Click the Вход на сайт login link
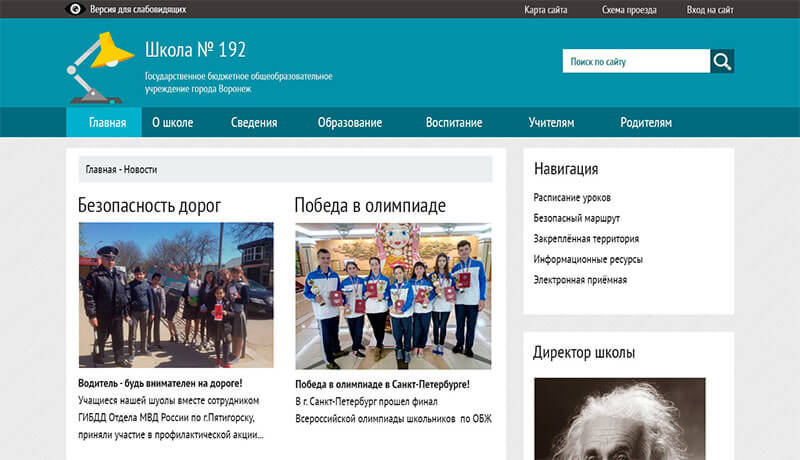Screen dimensions: 800x460 (x=710, y=9)
